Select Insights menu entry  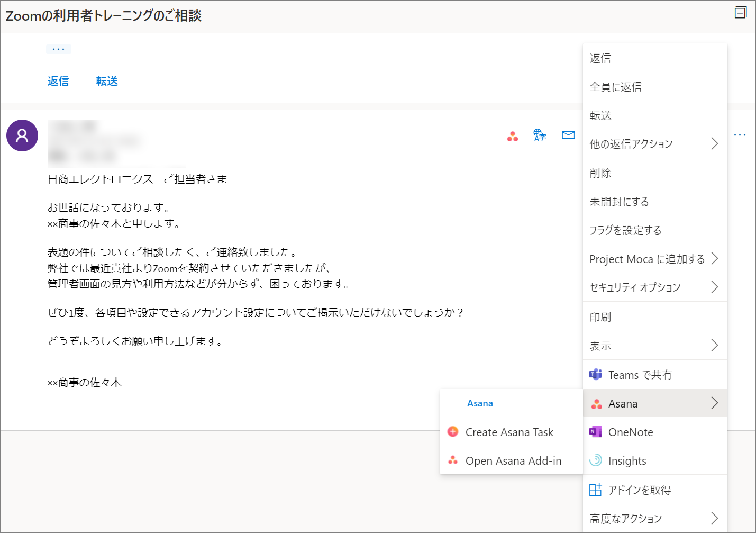[655, 460]
